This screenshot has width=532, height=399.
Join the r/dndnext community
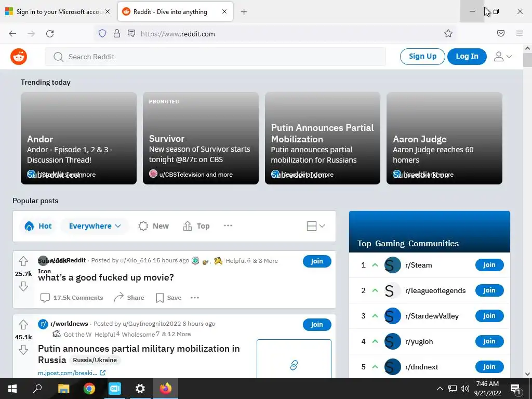coord(489,367)
